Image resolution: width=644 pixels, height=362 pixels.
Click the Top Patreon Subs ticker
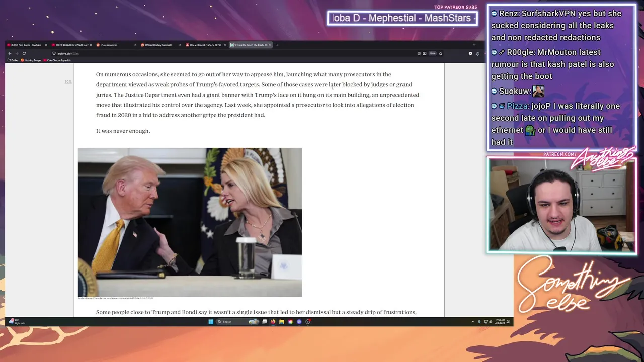point(402,18)
